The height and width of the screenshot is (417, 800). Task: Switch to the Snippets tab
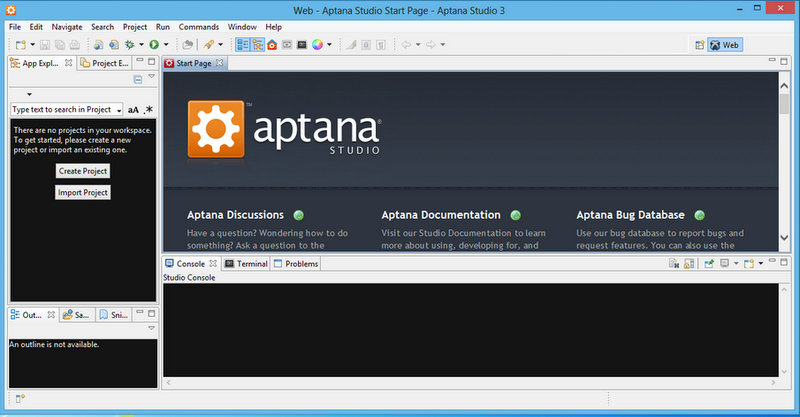(114, 315)
